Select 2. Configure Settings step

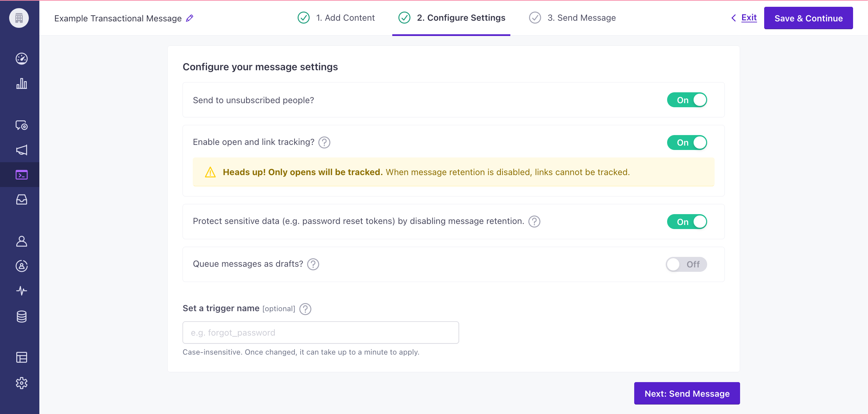tap(461, 18)
